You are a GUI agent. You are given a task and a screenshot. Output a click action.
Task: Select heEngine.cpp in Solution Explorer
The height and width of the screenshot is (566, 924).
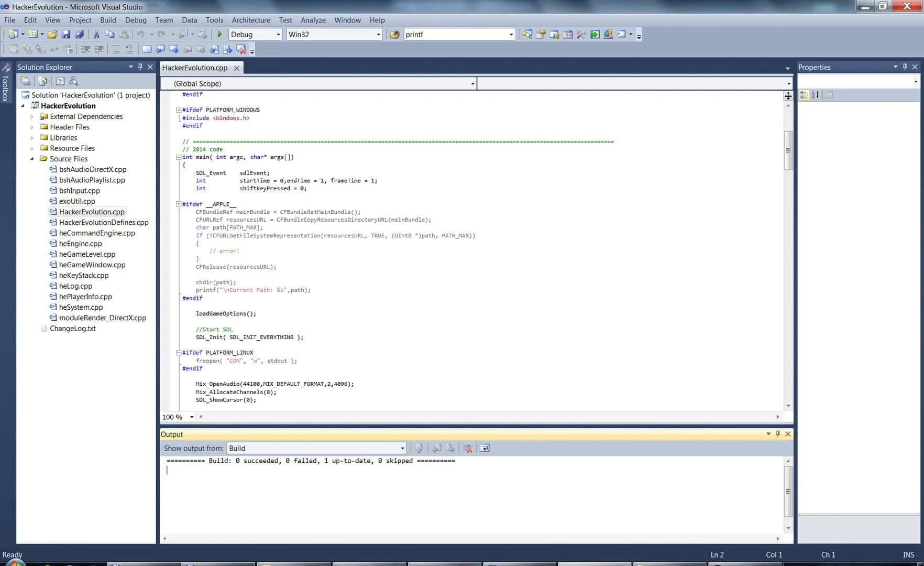[x=80, y=243]
